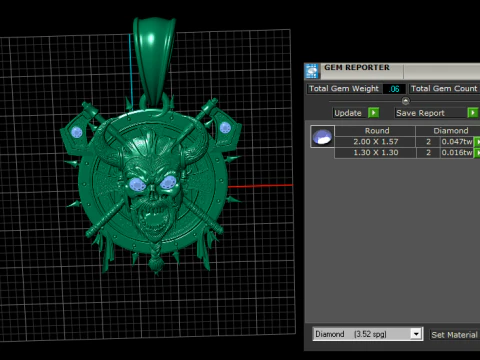Click the green arrow next to Update
The height and width of the screenshot is (360, 480).
[373, 113]
